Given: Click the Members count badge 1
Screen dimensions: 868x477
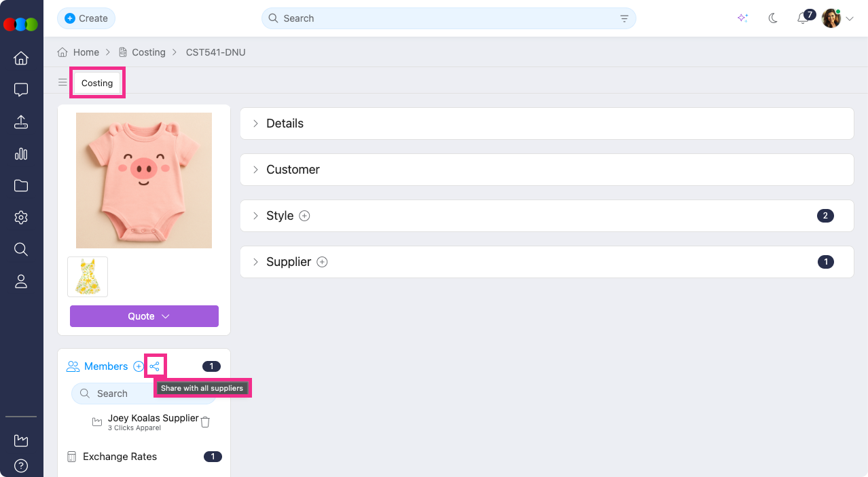Looking at the screenshot, I should 211,366.
